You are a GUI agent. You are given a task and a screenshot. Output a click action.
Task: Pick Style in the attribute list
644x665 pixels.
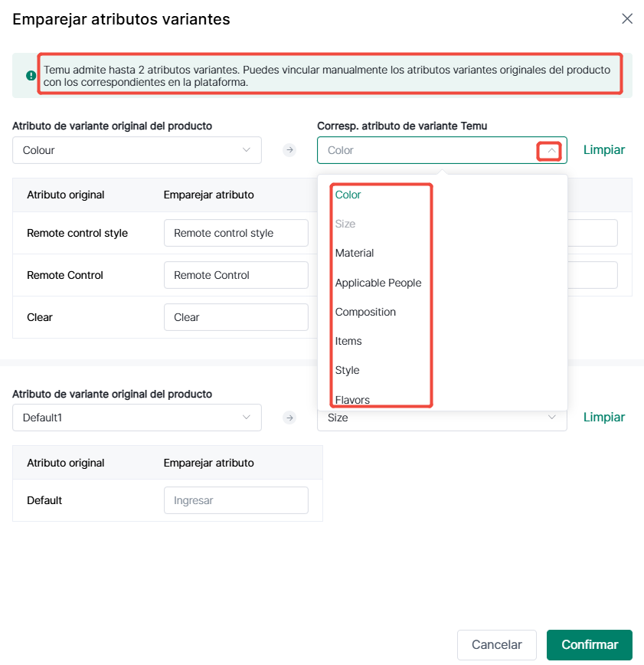pos(347,370)
